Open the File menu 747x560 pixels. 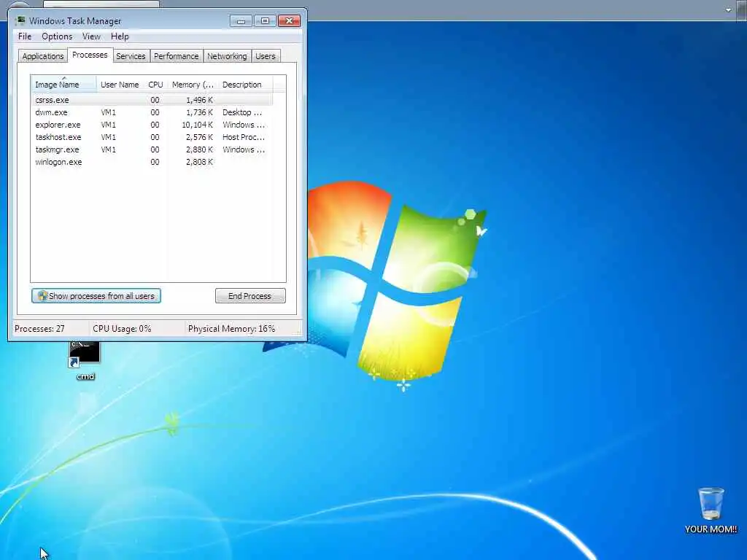[25, 36]
